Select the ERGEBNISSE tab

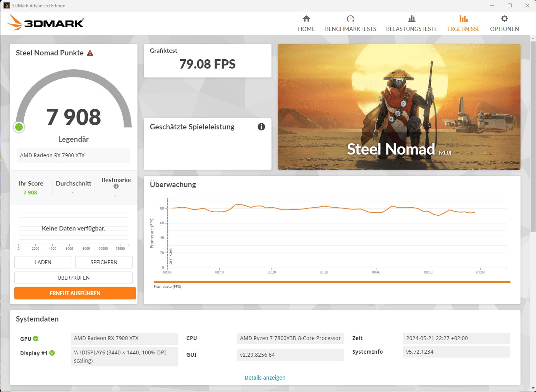[464, 24]
